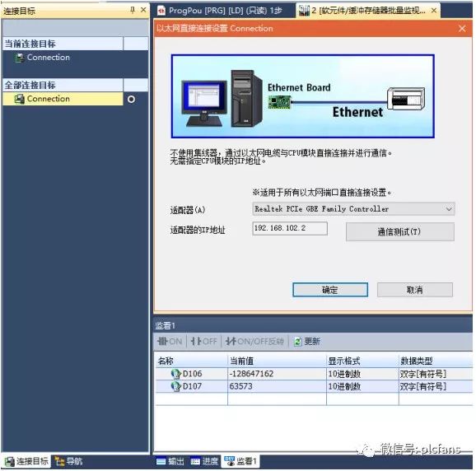Click D107 display format 10进制数
Screen dimensions: 476x471
[344, 386]
